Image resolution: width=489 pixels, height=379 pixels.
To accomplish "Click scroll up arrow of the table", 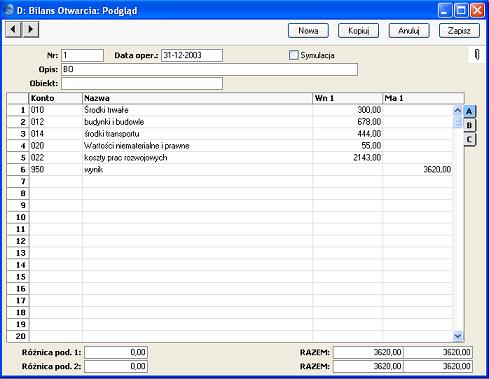I will click(x=458, y=110).
